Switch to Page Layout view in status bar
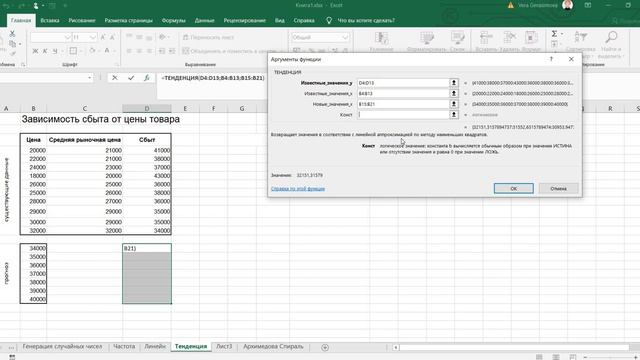The height and width of the screenshot is (360, 640). coord(556,357)
